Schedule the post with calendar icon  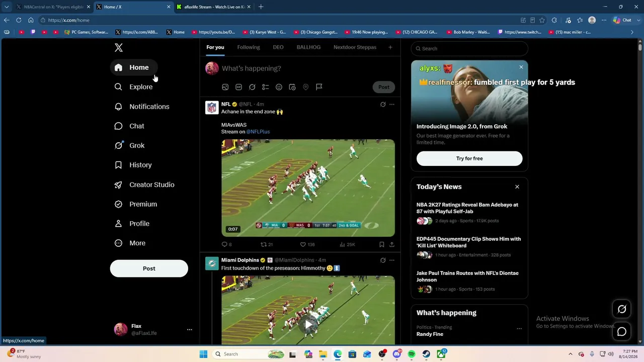click(x=292, y=87)
